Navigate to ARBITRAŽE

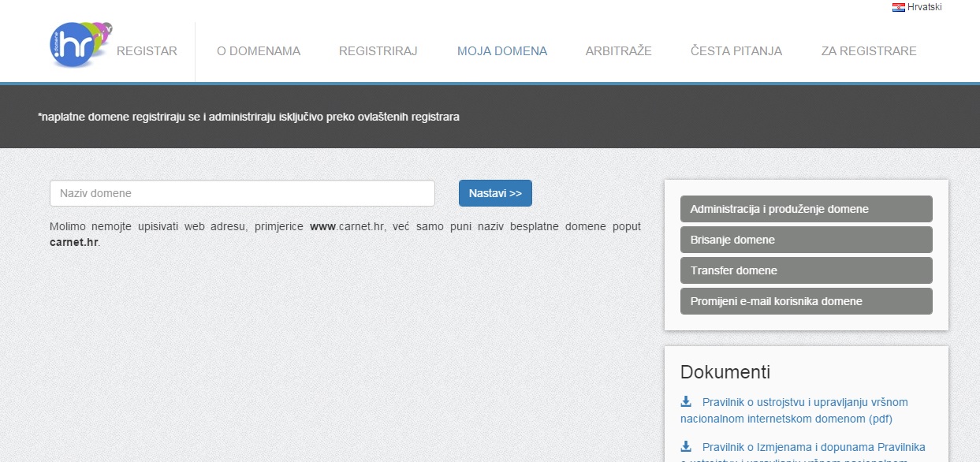tap(618, 51)
